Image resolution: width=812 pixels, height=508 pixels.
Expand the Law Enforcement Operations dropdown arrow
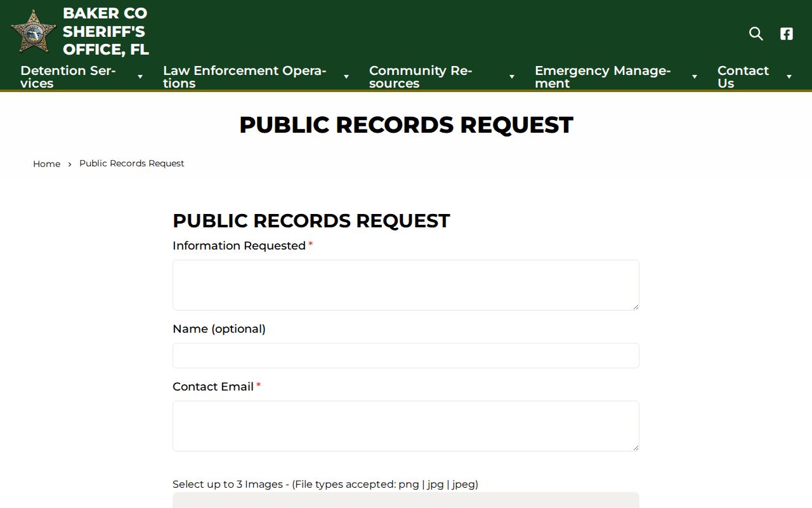point(346,77)
